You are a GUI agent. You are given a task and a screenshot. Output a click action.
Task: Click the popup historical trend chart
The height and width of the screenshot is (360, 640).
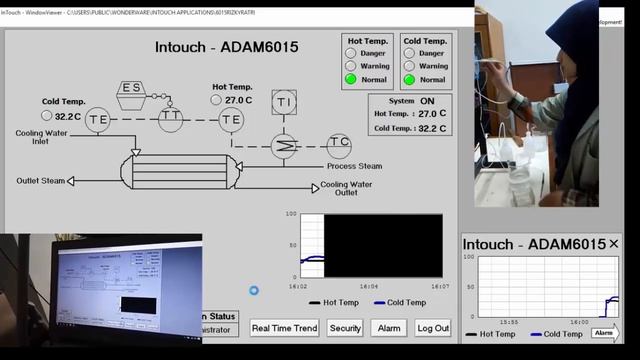[x=548, y=287]
